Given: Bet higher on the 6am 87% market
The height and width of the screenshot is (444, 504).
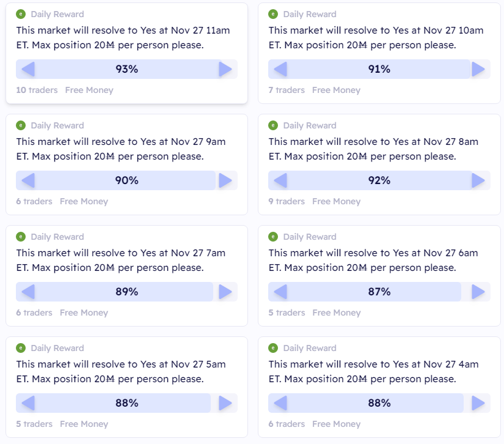Looking at the screenshot, I should coord(478,292).
